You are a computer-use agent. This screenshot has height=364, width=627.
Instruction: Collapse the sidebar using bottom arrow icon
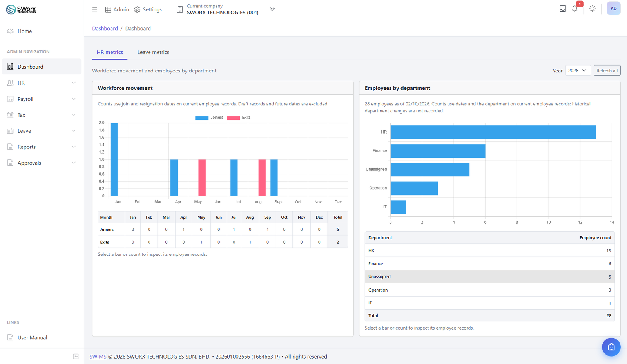point(76,356)
